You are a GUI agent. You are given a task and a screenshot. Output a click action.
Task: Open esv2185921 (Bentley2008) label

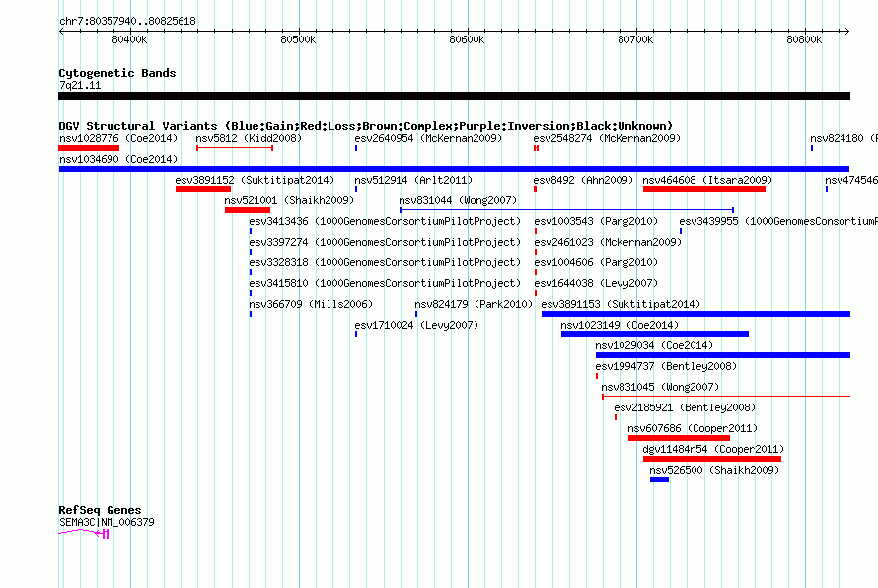tap(685, 407)
